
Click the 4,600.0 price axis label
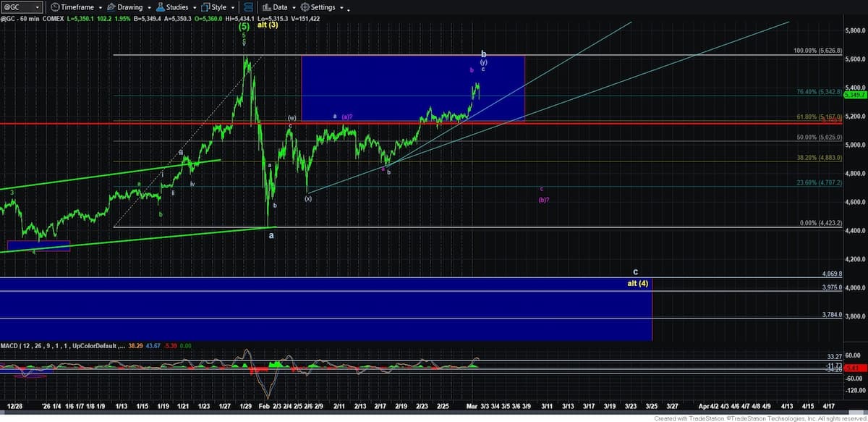click(x=855, y=202)
